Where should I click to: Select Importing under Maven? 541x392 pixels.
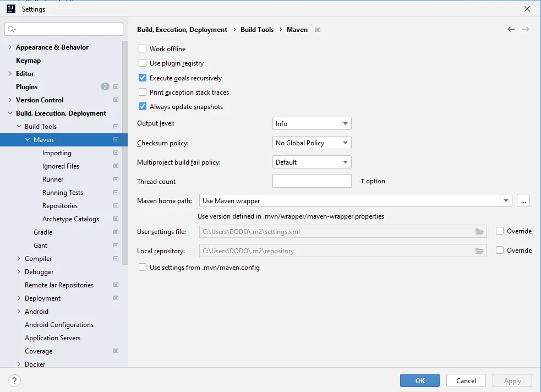point(57,153)
